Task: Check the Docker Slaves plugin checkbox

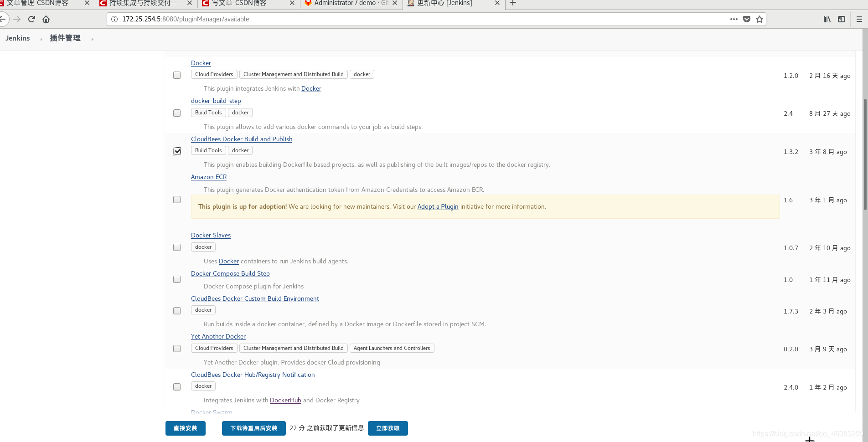Action: (x=177, y=247)
